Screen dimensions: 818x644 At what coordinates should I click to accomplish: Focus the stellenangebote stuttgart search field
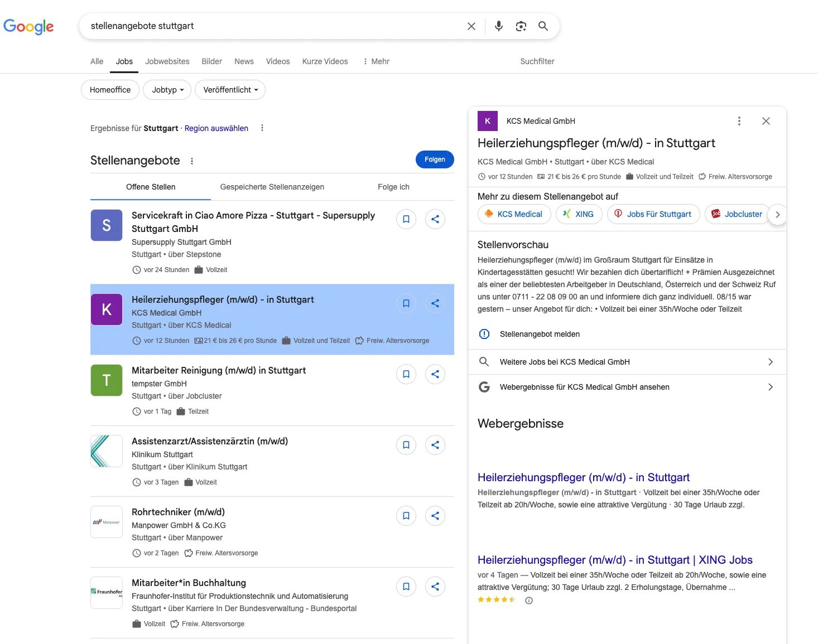[x=273, y=26]
